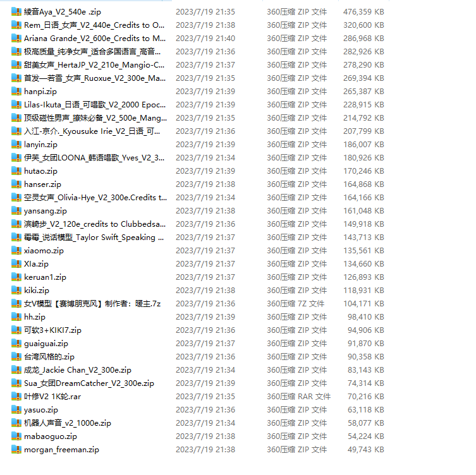
Task: Select the xiaomo.zip file name
Action: (x=44, y=251)
